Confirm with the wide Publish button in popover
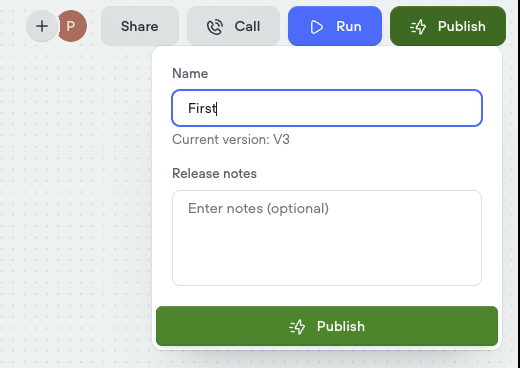 pyautogui.click(x=327, y=326)
